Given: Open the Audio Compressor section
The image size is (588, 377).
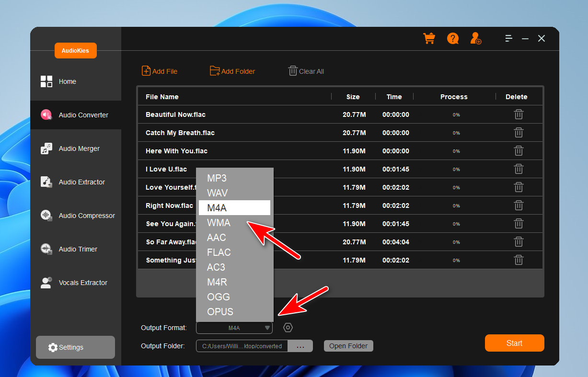Looking at the screenshot, I should 76,216.
